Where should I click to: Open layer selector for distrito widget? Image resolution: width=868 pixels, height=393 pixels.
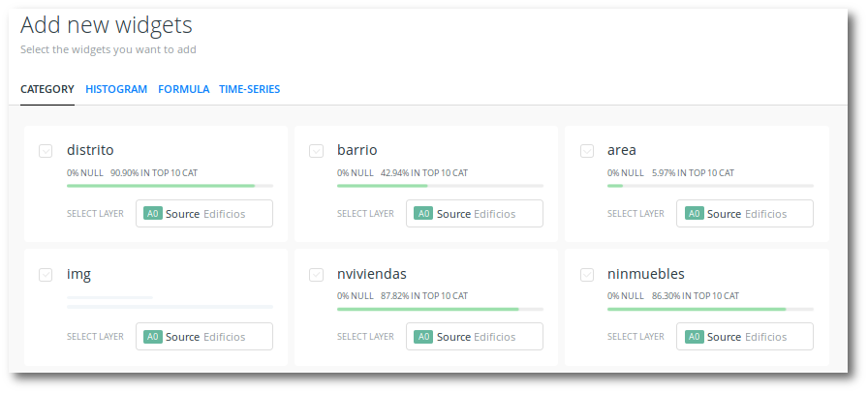point(204,214)
